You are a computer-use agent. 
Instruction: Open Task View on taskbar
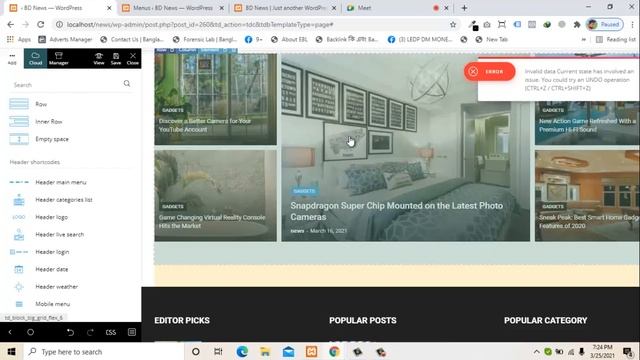[218, 351]
